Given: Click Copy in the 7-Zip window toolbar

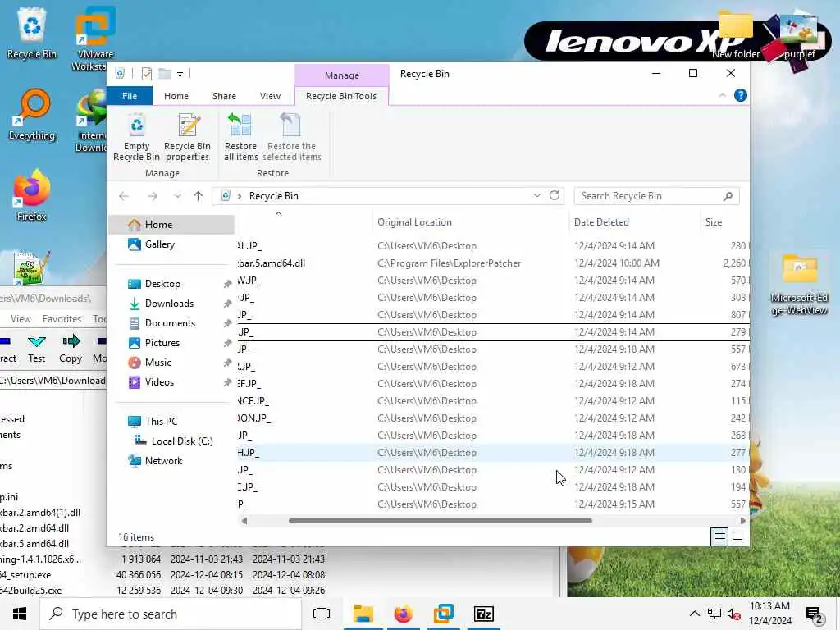Looking at the screenshot, I should pos(71,349).
